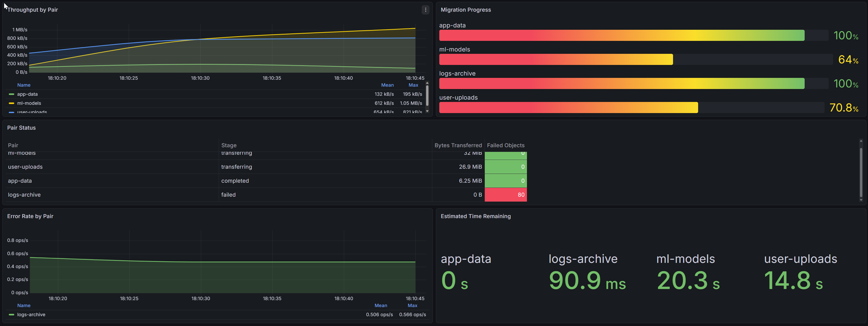
Task: Open the Error Rate by Pair title dropdown
Action: tap(30, 216)
